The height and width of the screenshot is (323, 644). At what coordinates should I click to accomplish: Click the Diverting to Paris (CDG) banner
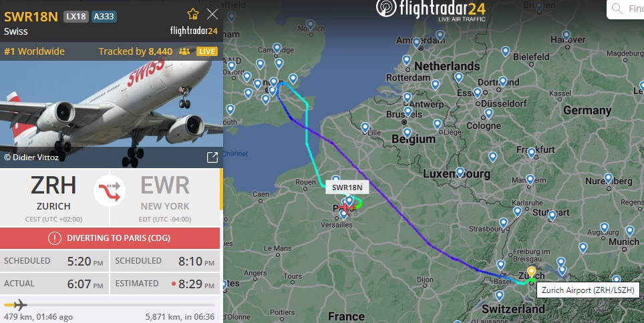point(110,238)
